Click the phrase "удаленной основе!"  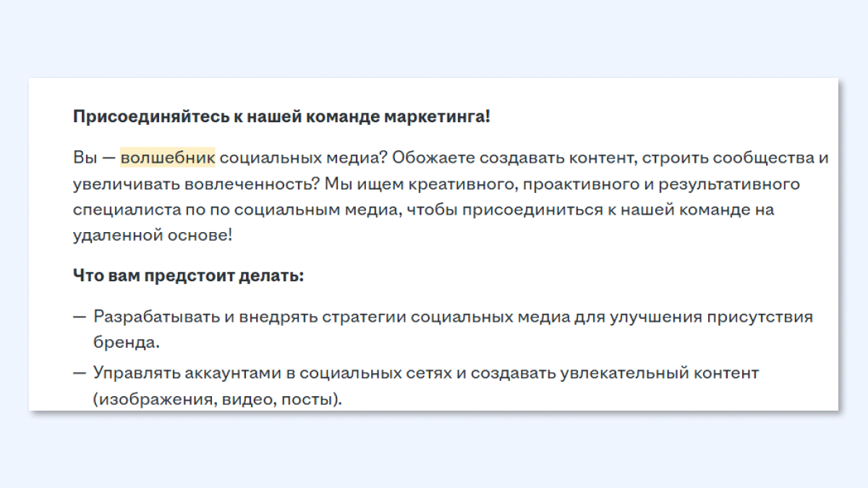[x=153, y=236]
